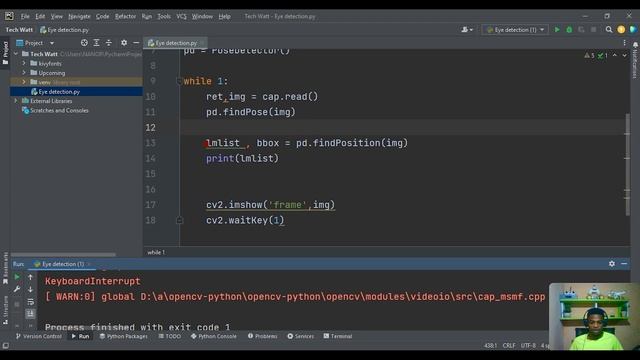Collapse the Tech Watt project root
The height and width of the screenshot is (360, 640).
pos(16,54)
